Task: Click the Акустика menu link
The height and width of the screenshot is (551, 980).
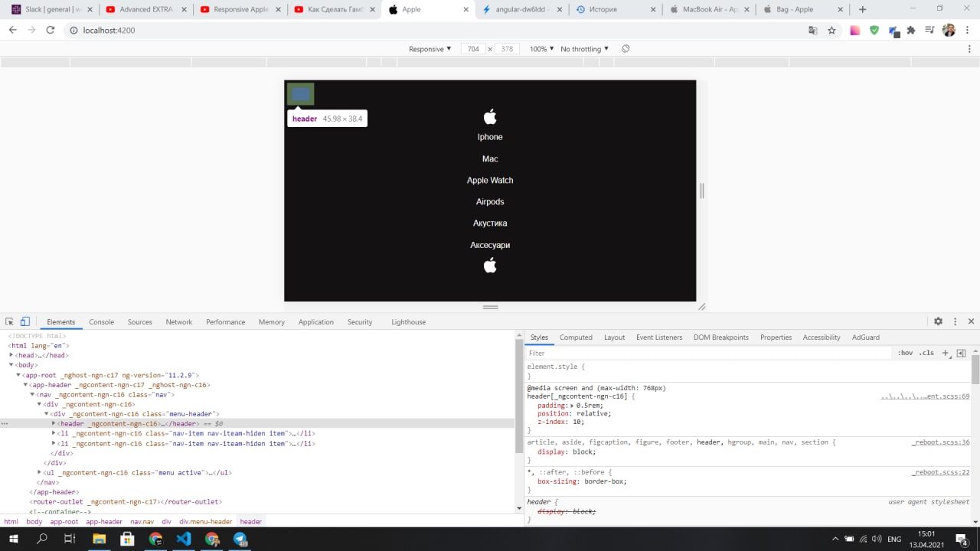Action: [x=490, y=223]
